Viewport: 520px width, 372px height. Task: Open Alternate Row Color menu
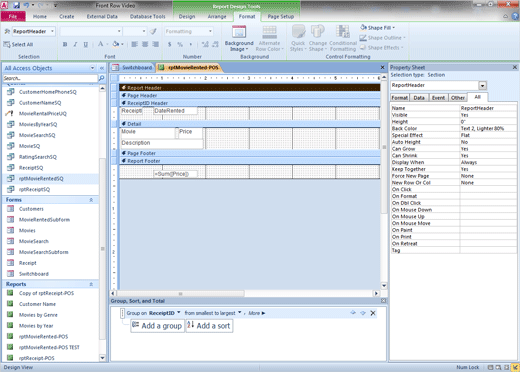pos(269,38)
